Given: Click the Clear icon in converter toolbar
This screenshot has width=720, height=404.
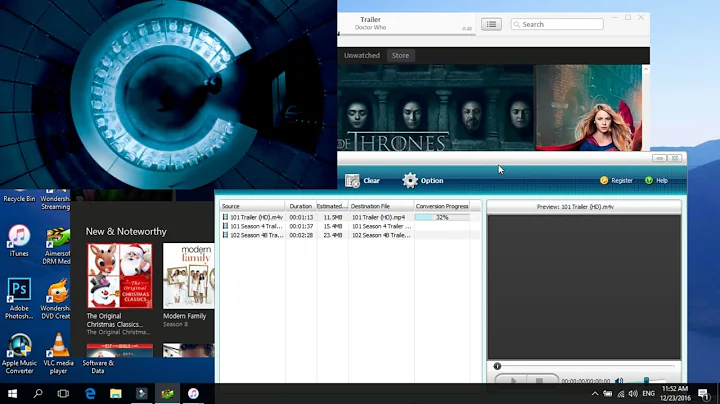Looking at the screenshot, I should (x=352, y=181).
